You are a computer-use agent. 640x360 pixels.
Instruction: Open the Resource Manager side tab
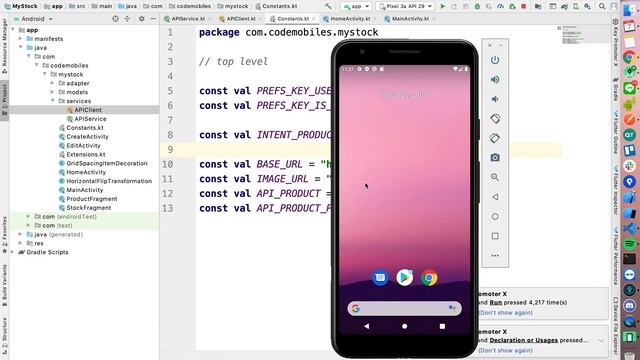point(4,46)
